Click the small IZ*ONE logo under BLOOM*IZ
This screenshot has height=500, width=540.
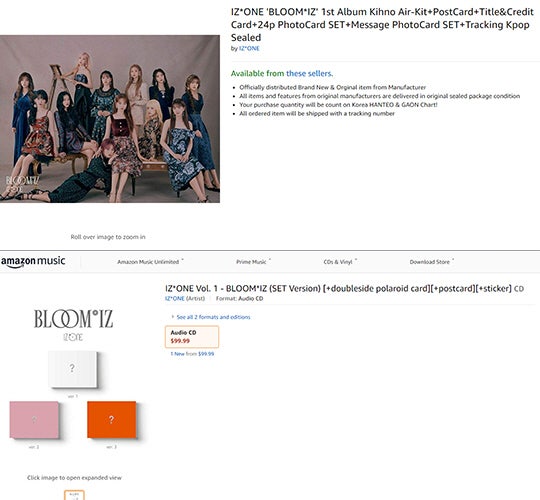tap(73, 337)
